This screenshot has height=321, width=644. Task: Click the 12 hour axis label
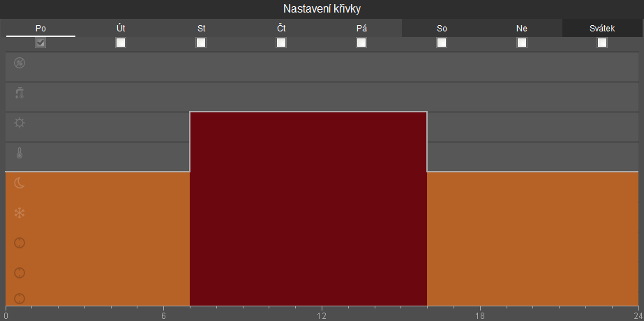click(322, 316)
